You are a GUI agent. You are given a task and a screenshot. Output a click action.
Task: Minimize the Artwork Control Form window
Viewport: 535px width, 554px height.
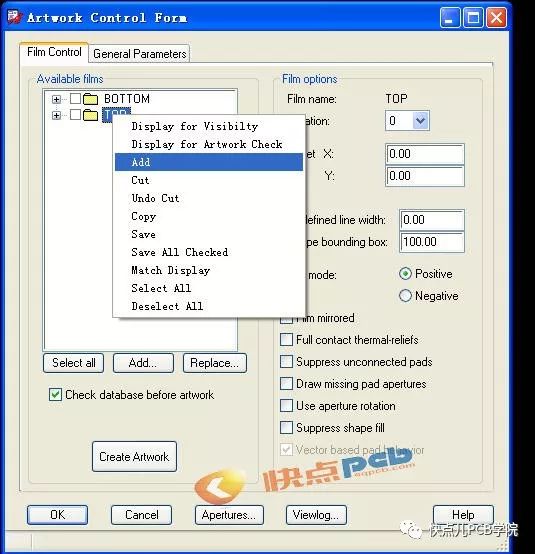point(450,17)
